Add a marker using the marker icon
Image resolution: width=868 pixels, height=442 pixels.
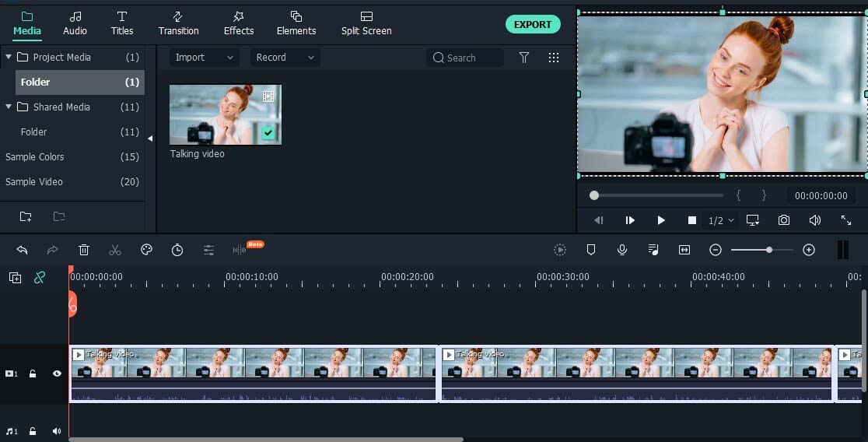(591, 250)
